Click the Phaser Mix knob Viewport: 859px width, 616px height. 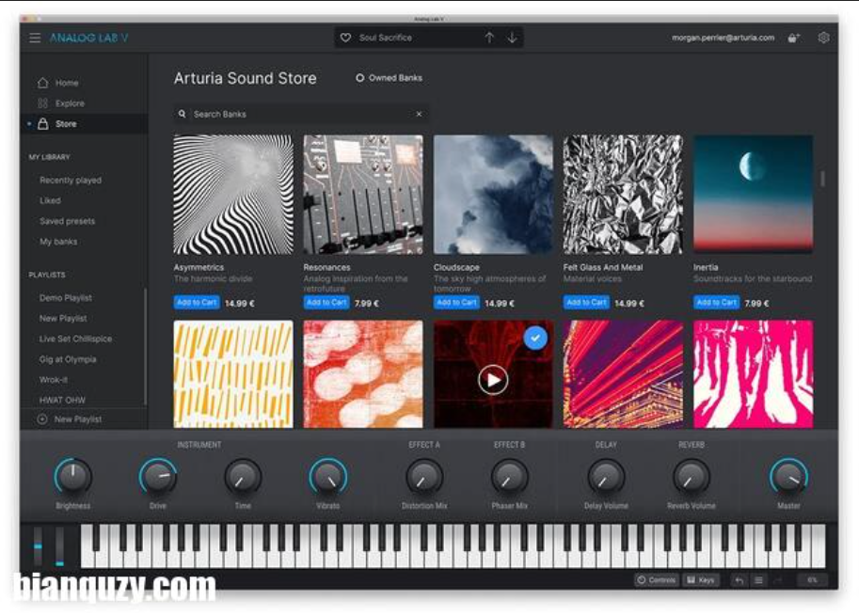click(510, 476)
